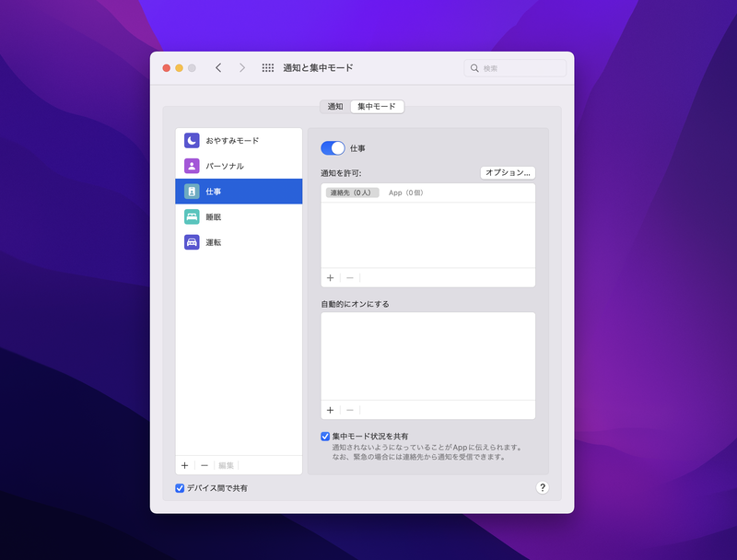Screen dimensions: 737x560
Task: Click the back navigation chevron
Action: click(218, 67)
